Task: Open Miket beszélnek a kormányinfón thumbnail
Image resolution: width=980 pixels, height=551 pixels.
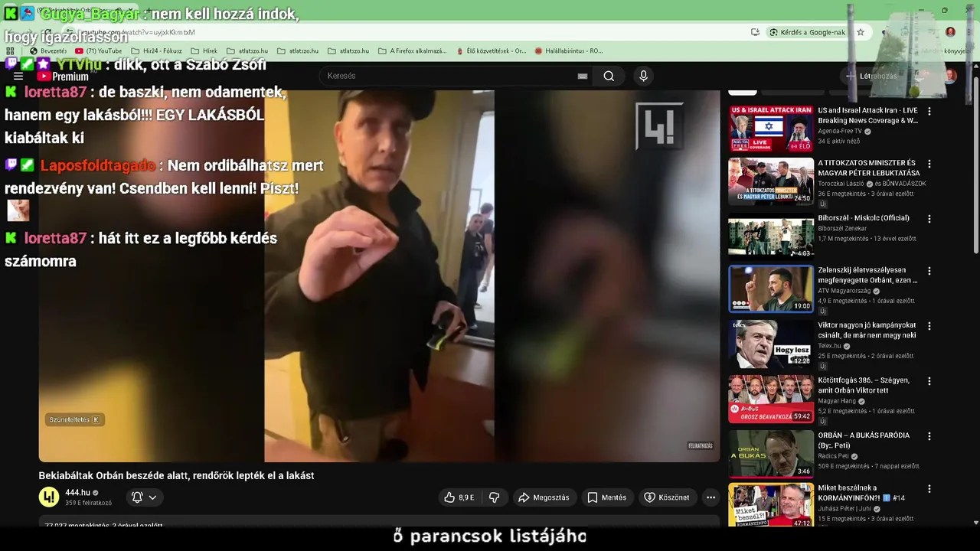Action: pos(771,505)
